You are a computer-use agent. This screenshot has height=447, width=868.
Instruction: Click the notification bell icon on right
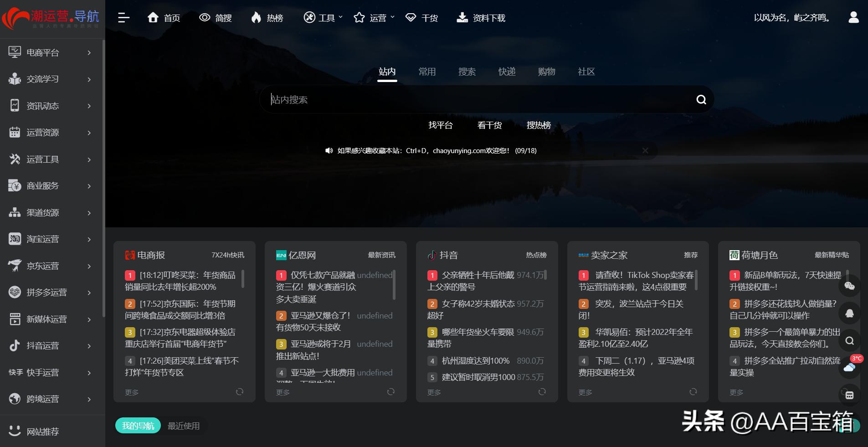click(x=849, y=313)
